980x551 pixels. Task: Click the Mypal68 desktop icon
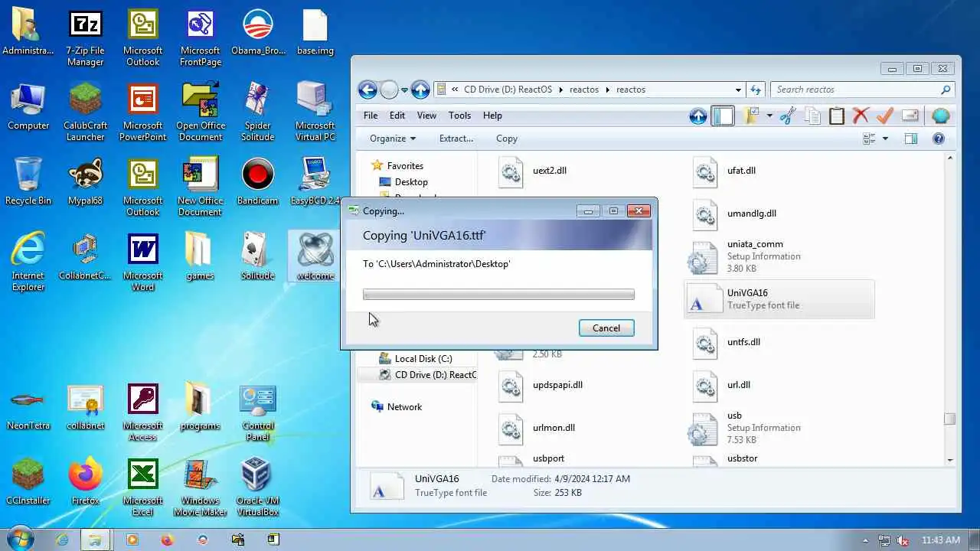(86, 182)
